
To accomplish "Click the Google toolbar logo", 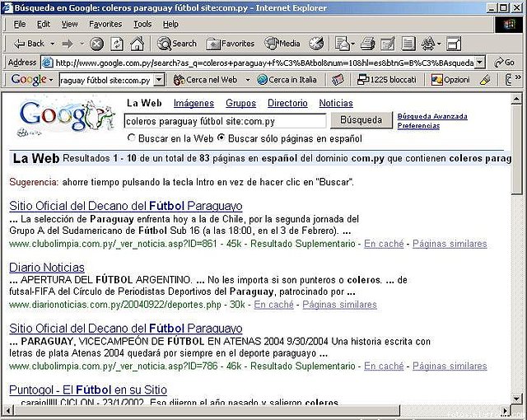I will pos(29,80).
